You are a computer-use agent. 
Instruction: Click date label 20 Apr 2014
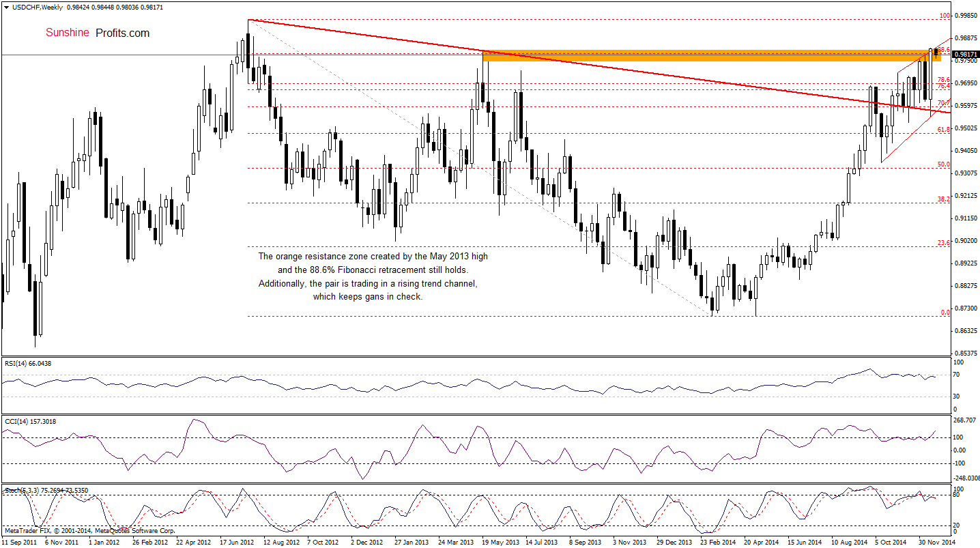762,543
